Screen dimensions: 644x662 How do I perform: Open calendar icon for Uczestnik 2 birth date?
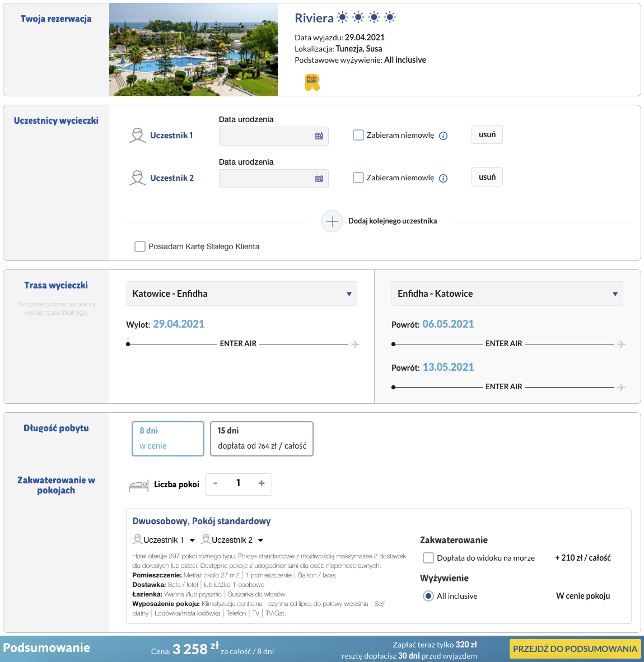click(x=319, y=179)
